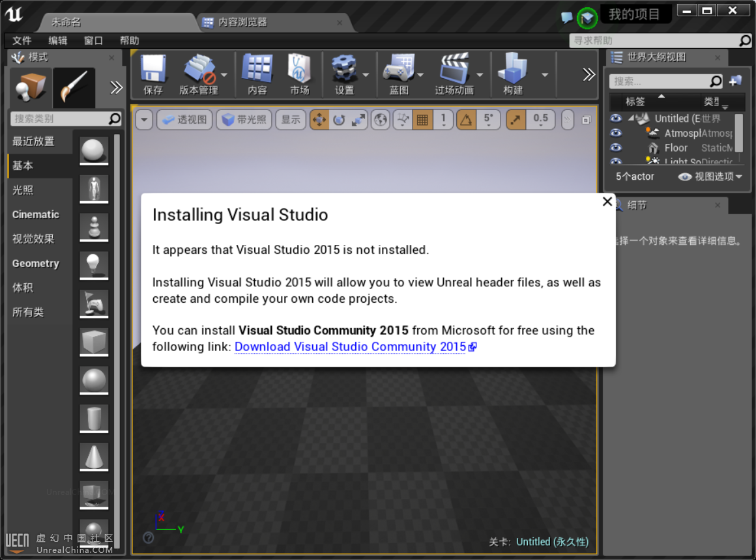Click the search help magnifier icon
The height and width of the screenshot is (560, 756).
(744, 40)
